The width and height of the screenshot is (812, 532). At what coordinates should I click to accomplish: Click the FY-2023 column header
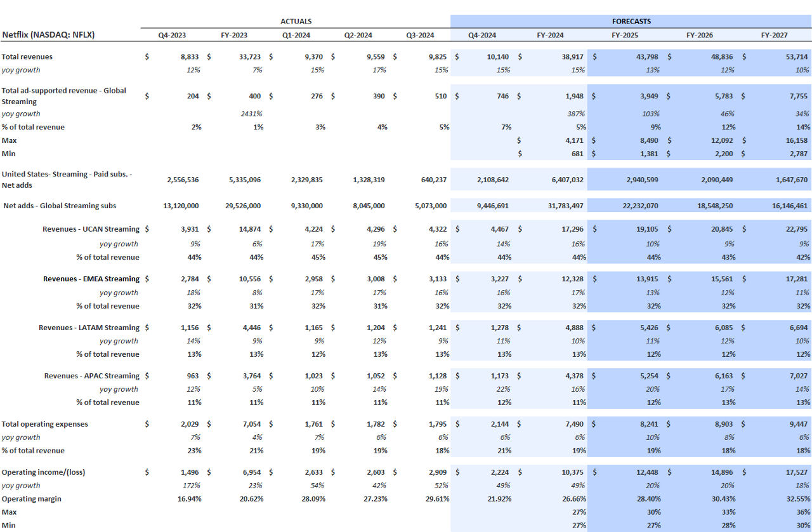pyautogui.click(x=234, y=36)
